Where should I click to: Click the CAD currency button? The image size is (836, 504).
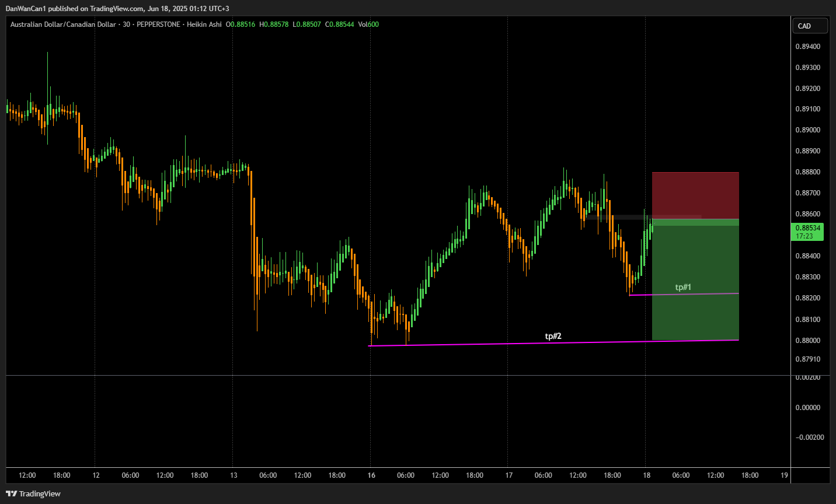pyautogui.click(x=809, y=26)
